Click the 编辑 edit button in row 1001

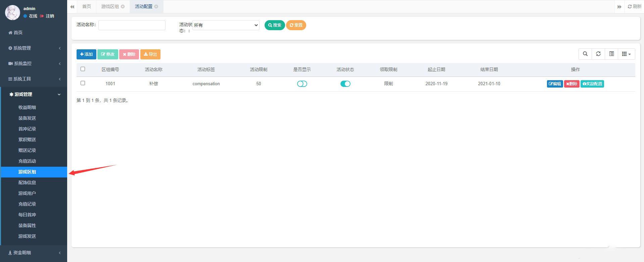[x=555, y=84]
